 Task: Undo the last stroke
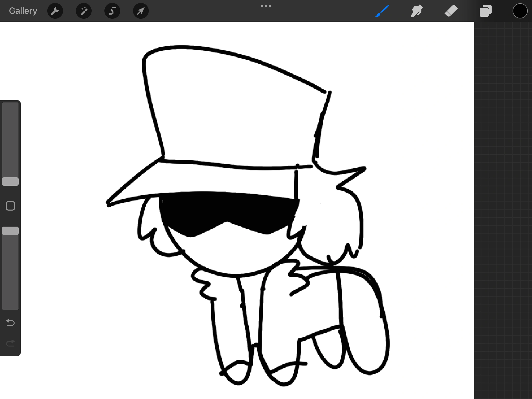[10, 322]
